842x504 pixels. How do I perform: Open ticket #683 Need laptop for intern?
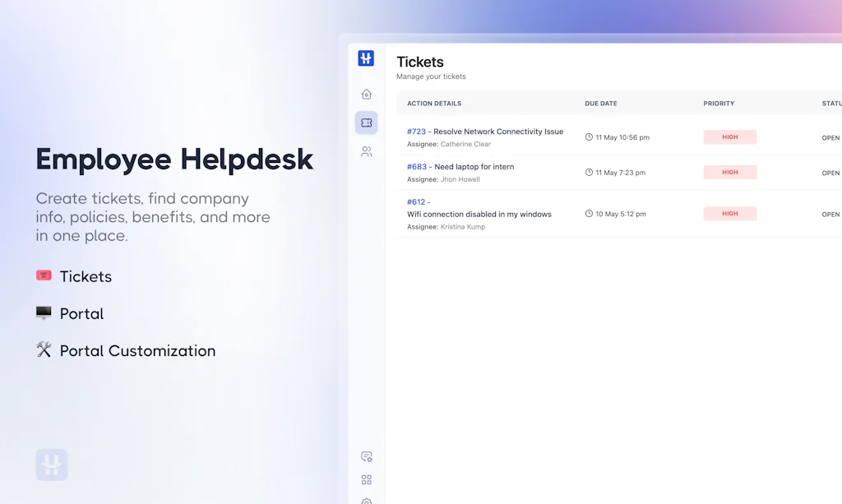(460, 166)
